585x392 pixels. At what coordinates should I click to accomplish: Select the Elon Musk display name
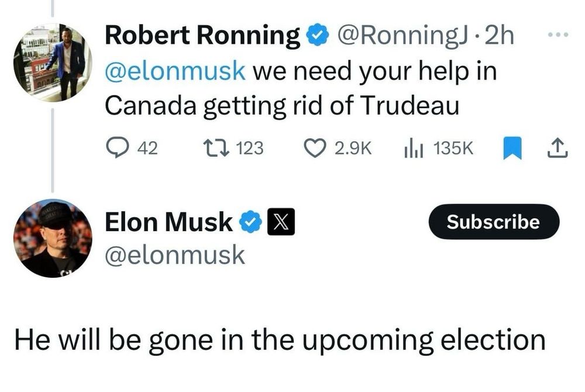click(x=169, y=222)
